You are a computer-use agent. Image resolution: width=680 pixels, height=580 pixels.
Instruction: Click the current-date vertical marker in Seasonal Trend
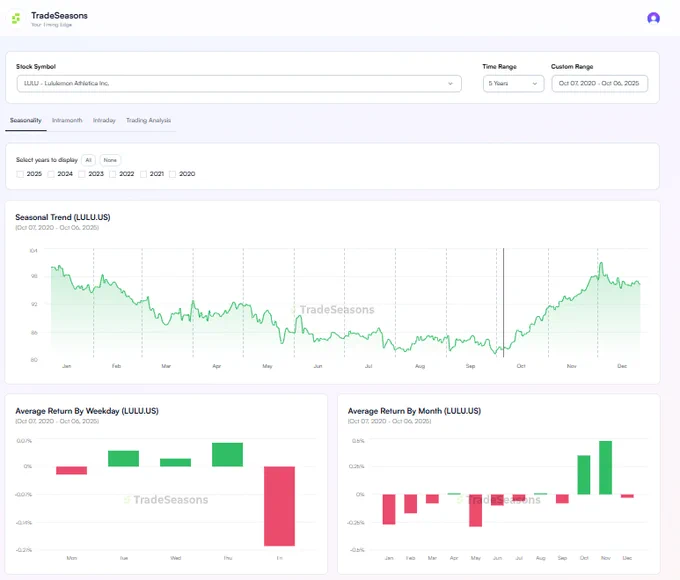(503, 302)
